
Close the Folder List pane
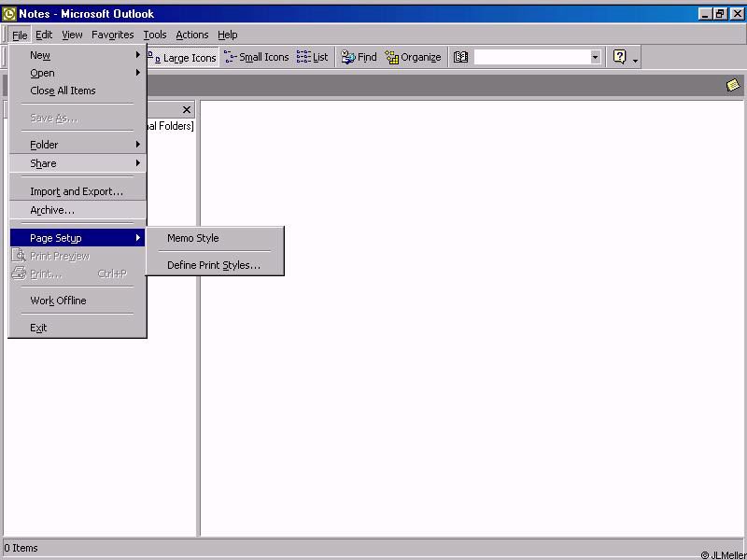coord(187,110)
